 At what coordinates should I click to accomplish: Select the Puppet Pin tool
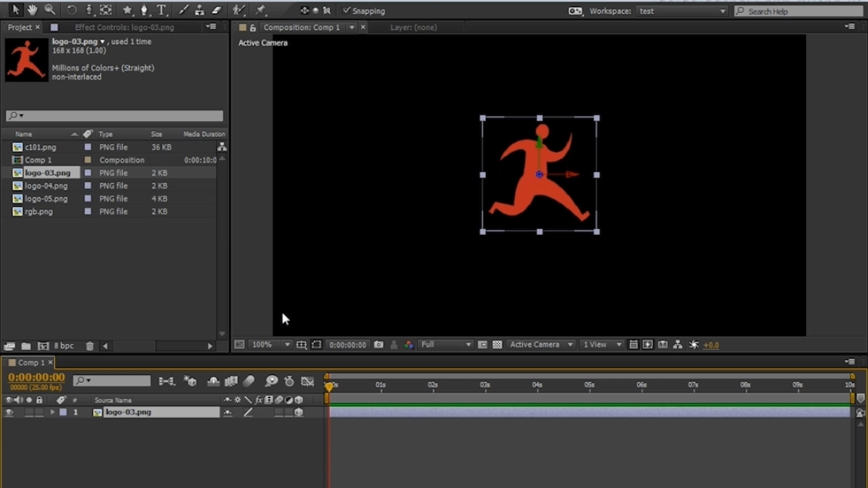[x=261, y=10]
